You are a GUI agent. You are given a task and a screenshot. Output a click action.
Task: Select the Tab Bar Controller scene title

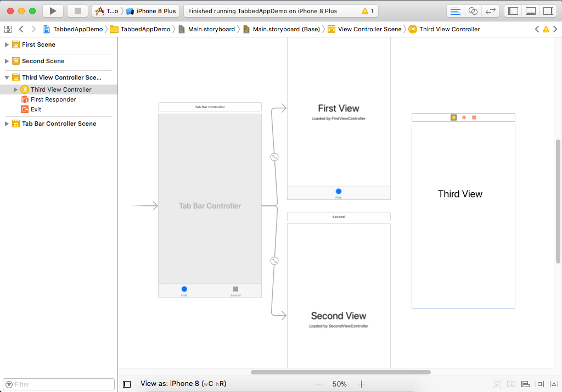[x=210, y=107]
